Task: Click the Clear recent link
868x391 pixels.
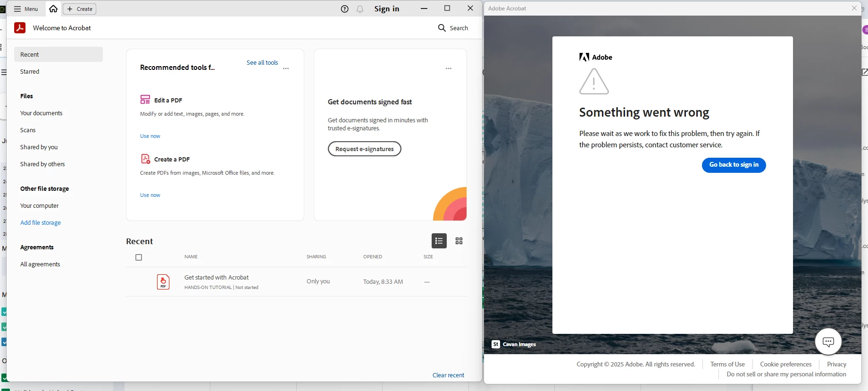Action: coord(449,375)
